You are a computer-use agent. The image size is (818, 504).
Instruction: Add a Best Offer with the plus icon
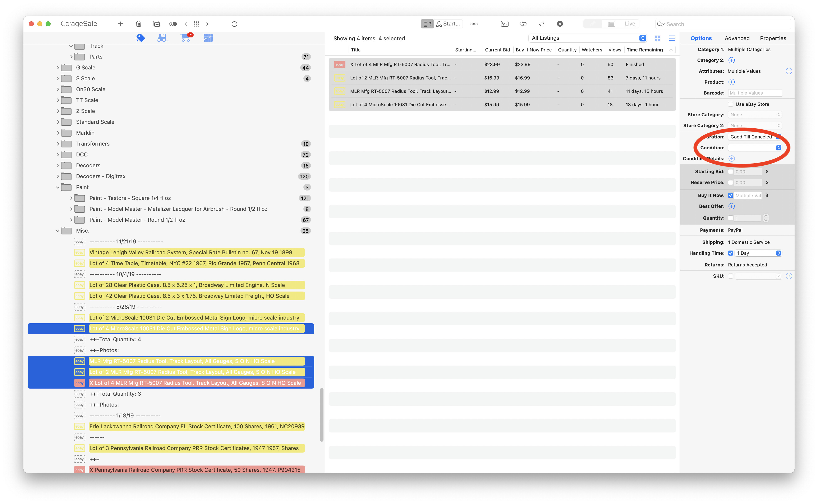tap(731, 206)
